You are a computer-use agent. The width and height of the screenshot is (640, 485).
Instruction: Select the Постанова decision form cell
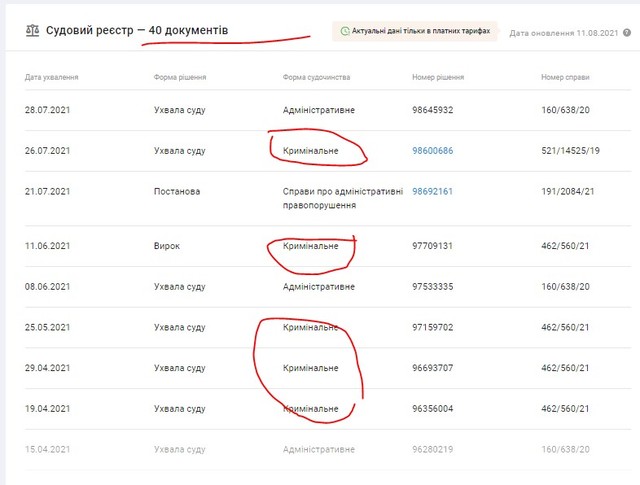(x=176, y=191)
